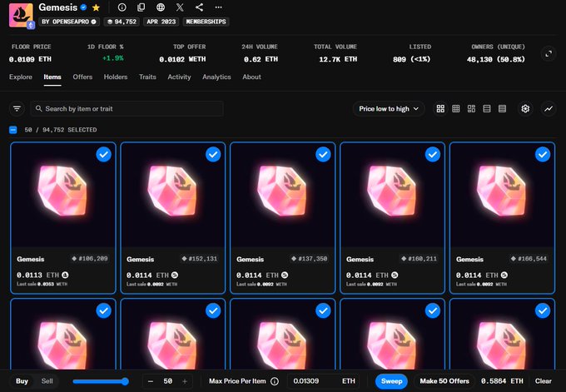Click the marketplace icon on item #160,211 price
This screenshot has height=392, width=566.
point(395,275)
